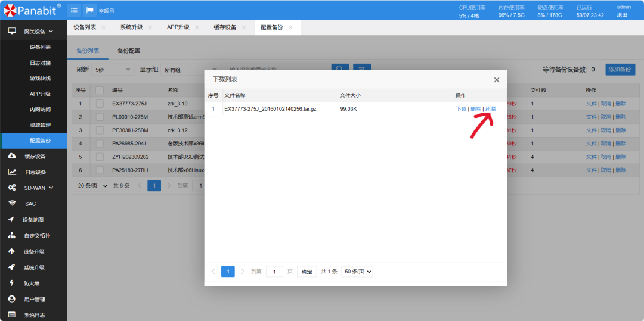The height and width of the screenshot is (321, 644).
Task: Check the box for PE303IH-25BM row
Action: click(100, 130)
